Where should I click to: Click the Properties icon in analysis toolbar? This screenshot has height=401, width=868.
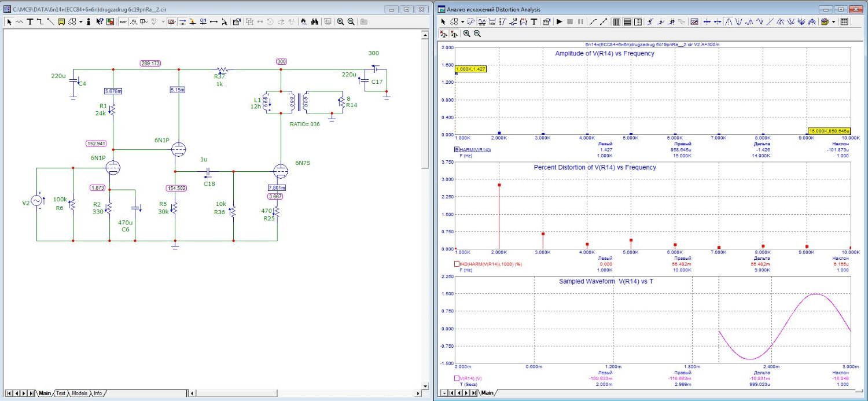[546, 22]
